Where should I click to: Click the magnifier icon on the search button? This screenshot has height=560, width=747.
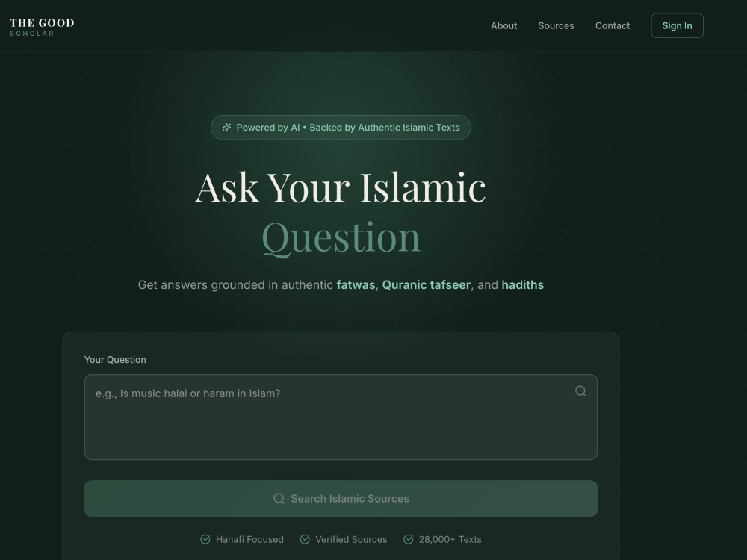pyautogui.click(x=279, y=499)
